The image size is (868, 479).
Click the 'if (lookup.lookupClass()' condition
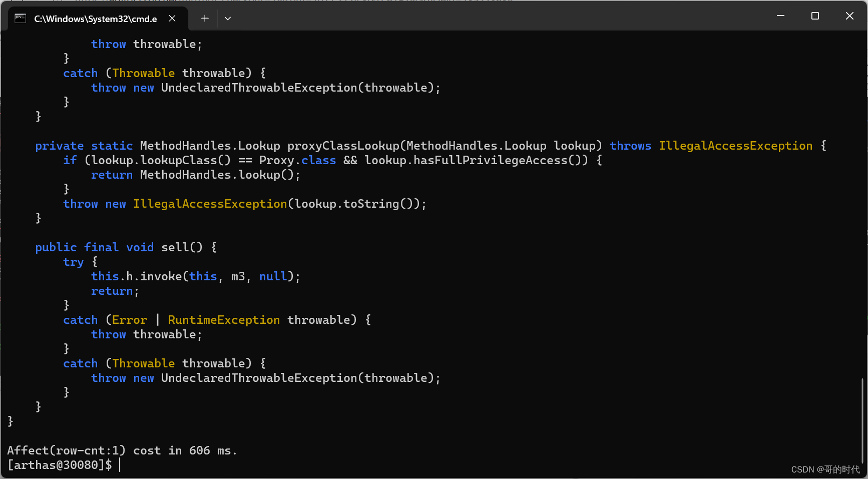[x=147, y=160]
